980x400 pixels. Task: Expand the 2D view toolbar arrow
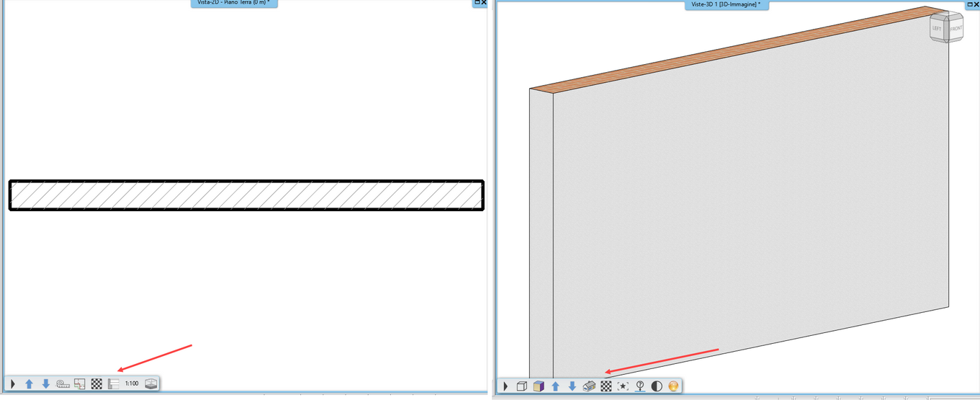[13, 384]
